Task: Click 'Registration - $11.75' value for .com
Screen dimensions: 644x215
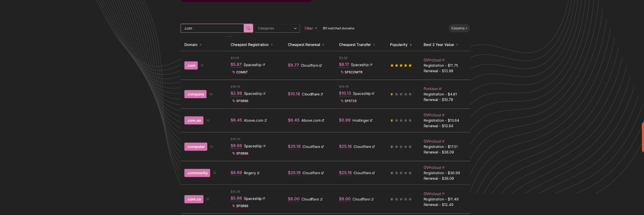Action: [x=441, y=65]
